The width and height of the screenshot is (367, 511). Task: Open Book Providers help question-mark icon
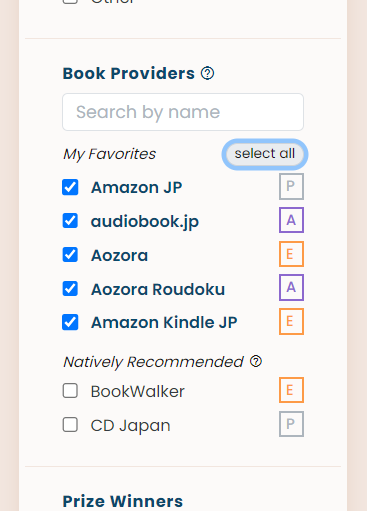[207, 73]
